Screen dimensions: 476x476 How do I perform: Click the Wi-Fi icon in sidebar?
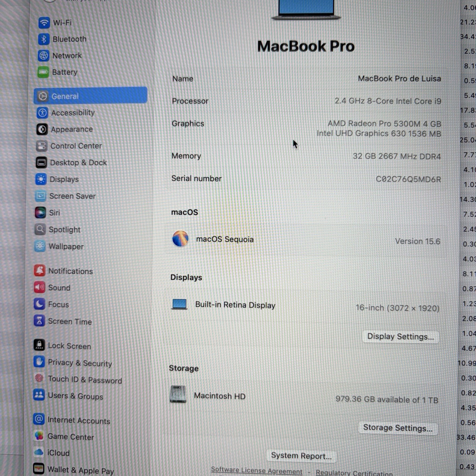tap(44, 23)
